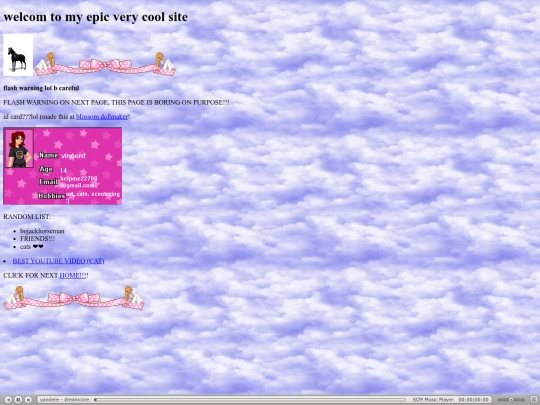
Task: Follow the HOME!!! link
Action: click(x=73, y=276)
